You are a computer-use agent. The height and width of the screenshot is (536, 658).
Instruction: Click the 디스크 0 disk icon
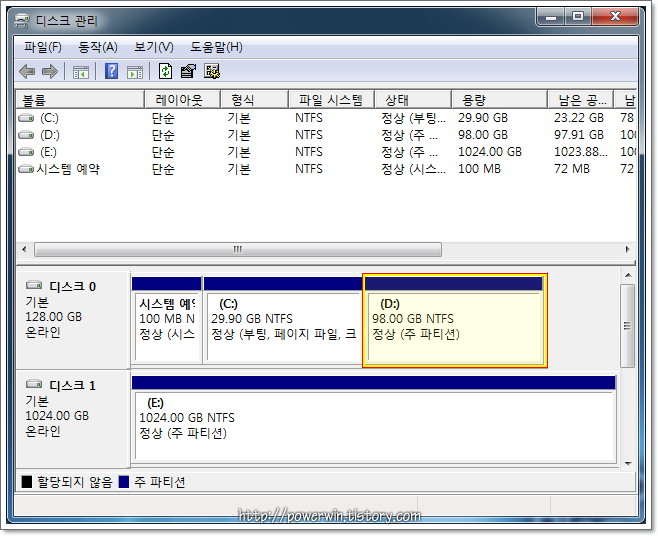tap(34, 285)
